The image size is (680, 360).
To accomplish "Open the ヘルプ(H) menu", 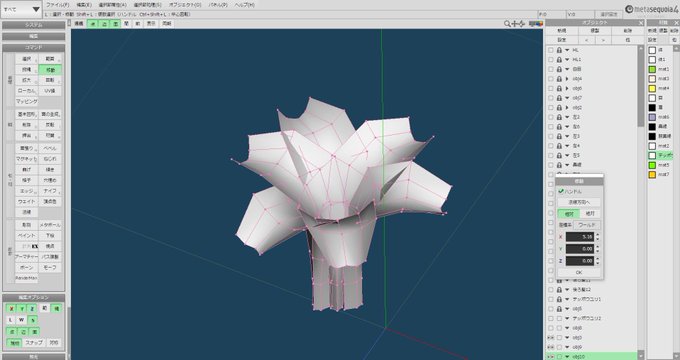I will 244,5.
